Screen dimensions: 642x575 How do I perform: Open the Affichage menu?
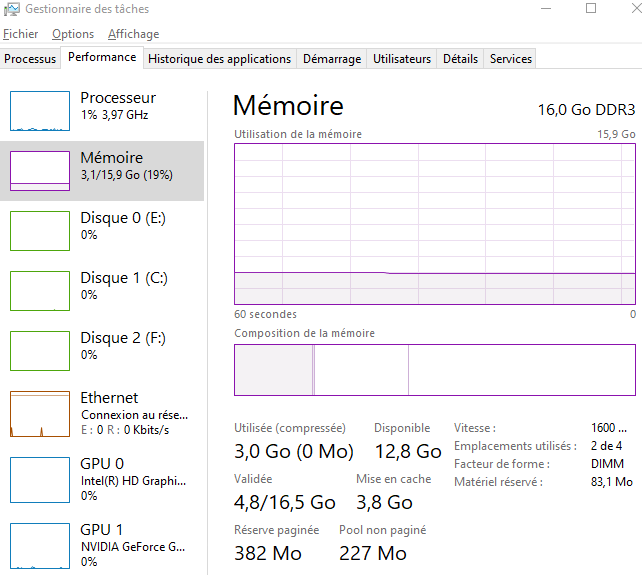[x=133, y=34]
